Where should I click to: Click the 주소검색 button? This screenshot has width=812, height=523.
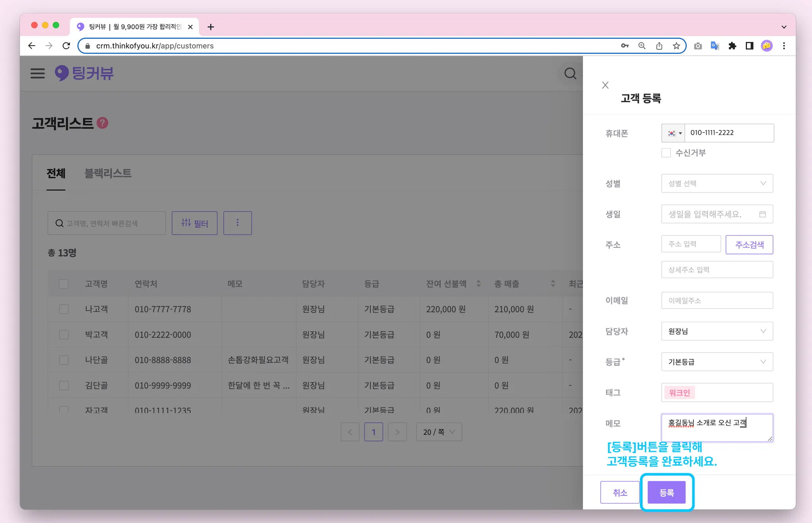click(749, 244)
